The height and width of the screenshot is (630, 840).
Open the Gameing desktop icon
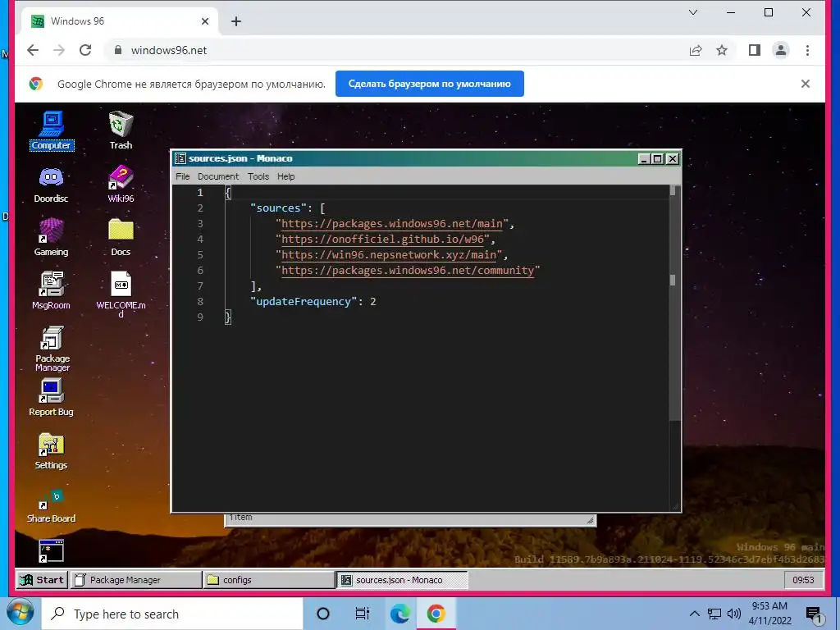(51, 237)
